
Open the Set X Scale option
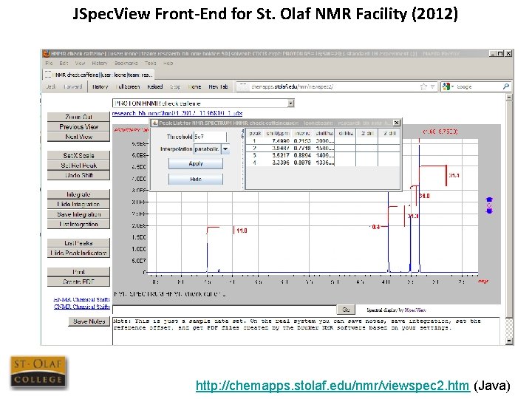click(78, 155)
